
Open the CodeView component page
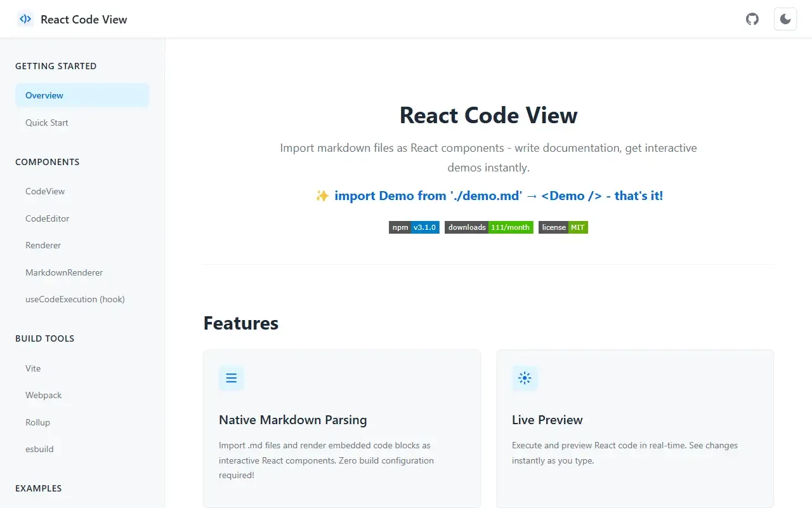(82, 191)
